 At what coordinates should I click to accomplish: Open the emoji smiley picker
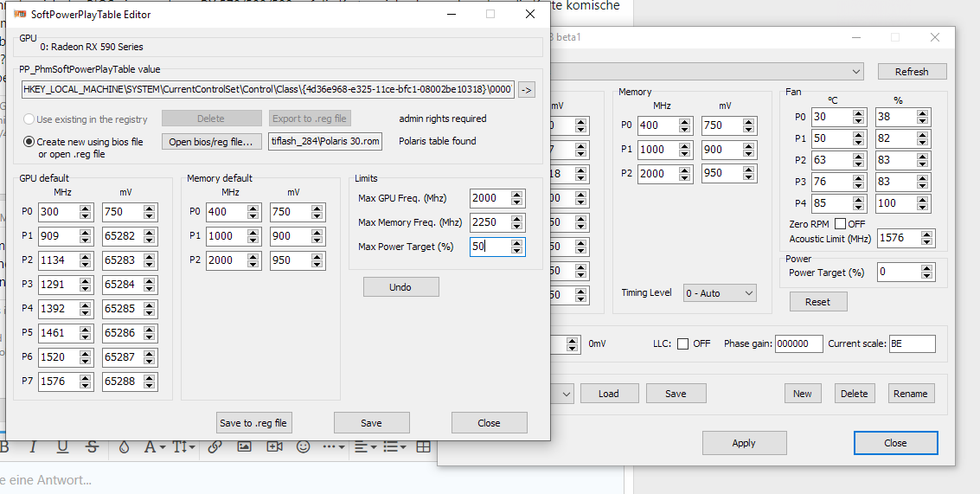click(x=303, y=447)
